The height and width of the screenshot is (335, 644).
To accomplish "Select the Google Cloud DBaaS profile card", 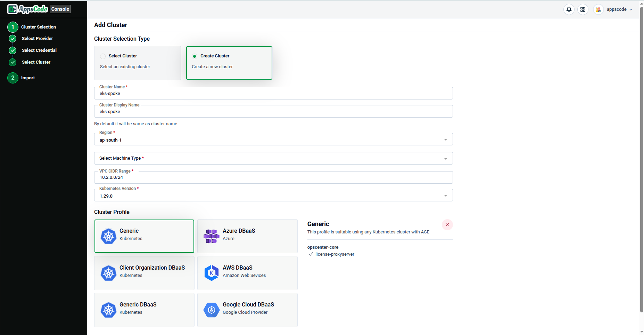I will (247, 310).
